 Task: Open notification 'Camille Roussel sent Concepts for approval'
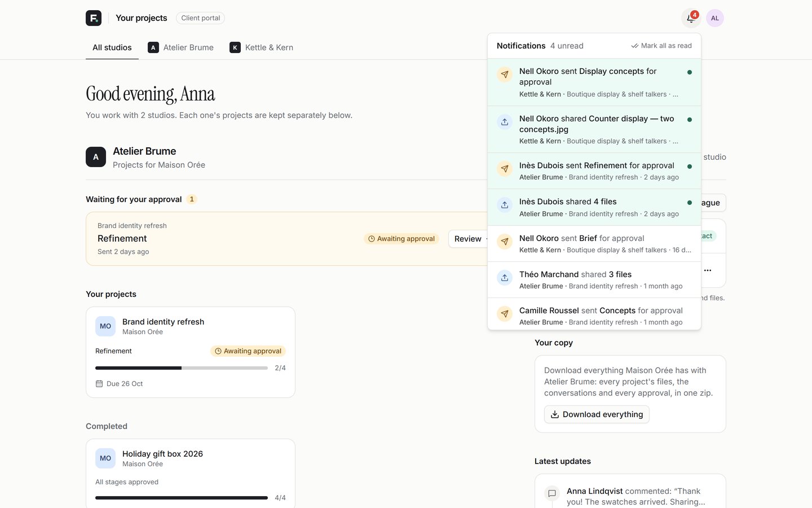[x=594, y=314]
